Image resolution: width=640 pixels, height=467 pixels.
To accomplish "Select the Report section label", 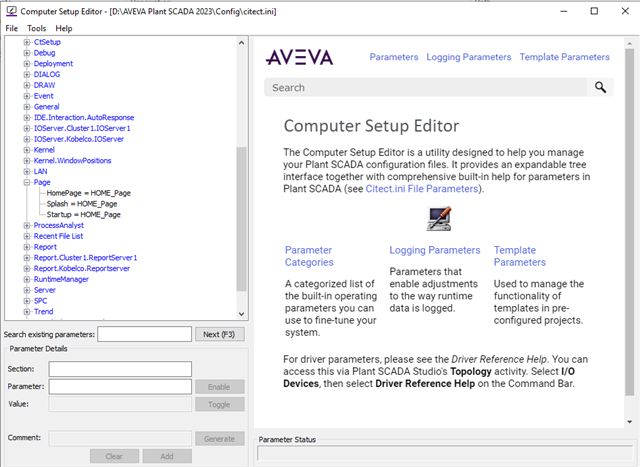I will coord(45,247).
